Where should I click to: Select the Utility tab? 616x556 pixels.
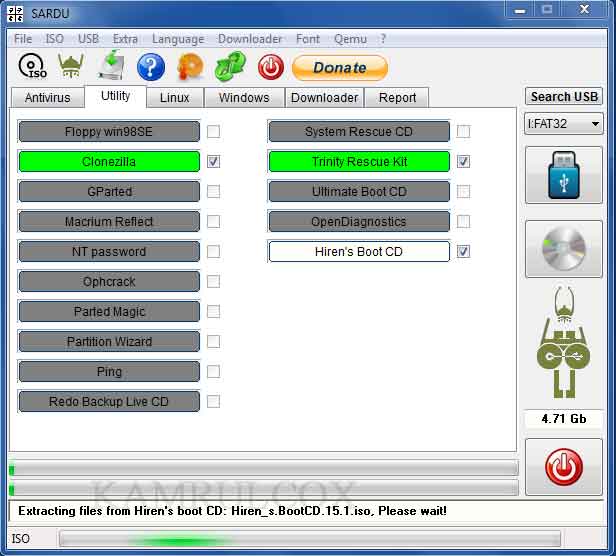point(116,96)
